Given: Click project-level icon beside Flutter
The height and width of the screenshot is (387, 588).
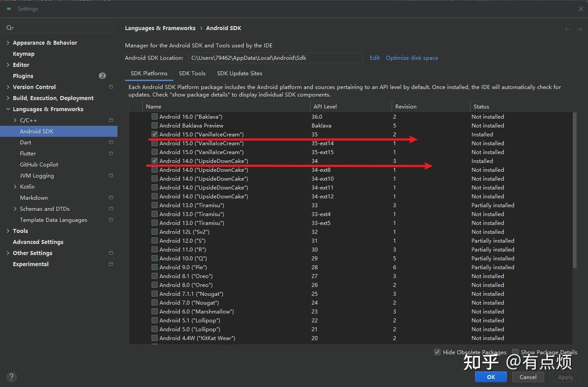Looking at the screenshot, I should [111, 153].
